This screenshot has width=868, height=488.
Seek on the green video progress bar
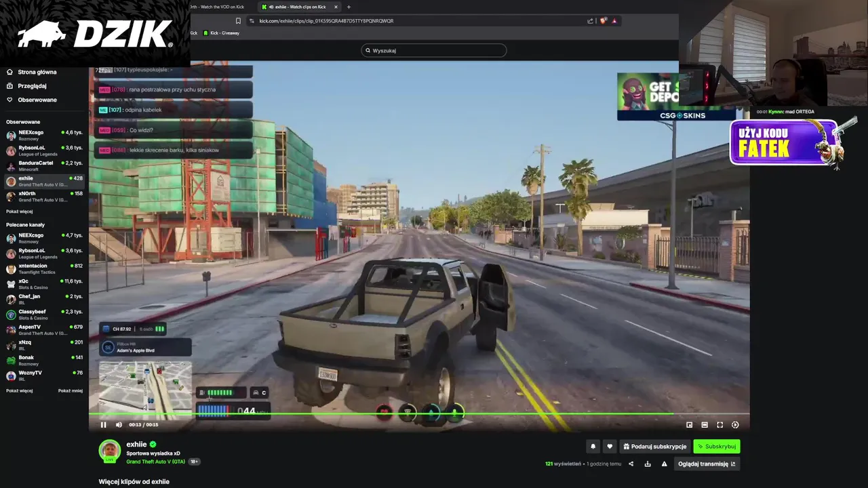pyautogui.click(x=419, y=413)
